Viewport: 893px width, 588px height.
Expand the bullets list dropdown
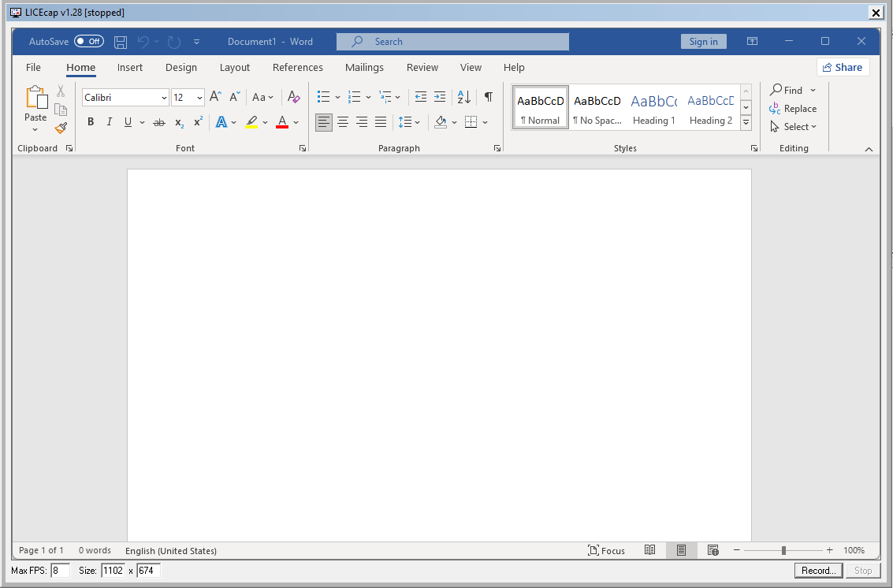337,98
